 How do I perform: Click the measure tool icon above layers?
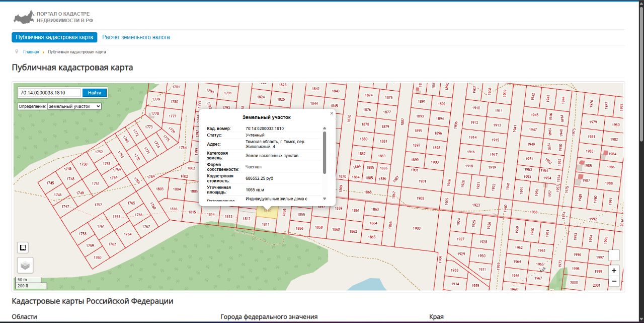click(23, 247)
